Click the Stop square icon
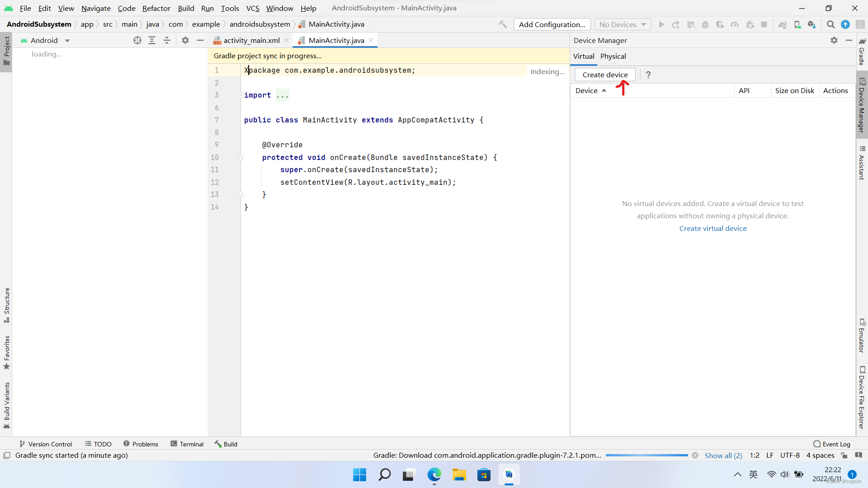This screenshot has width=868, height=488. click(x=764, y=24)
